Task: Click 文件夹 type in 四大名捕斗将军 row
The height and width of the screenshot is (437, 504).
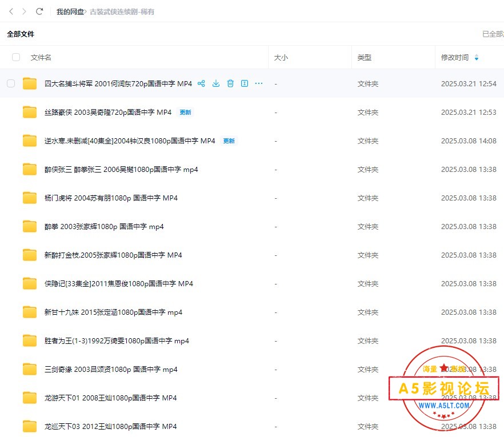Action: (368, 83)
